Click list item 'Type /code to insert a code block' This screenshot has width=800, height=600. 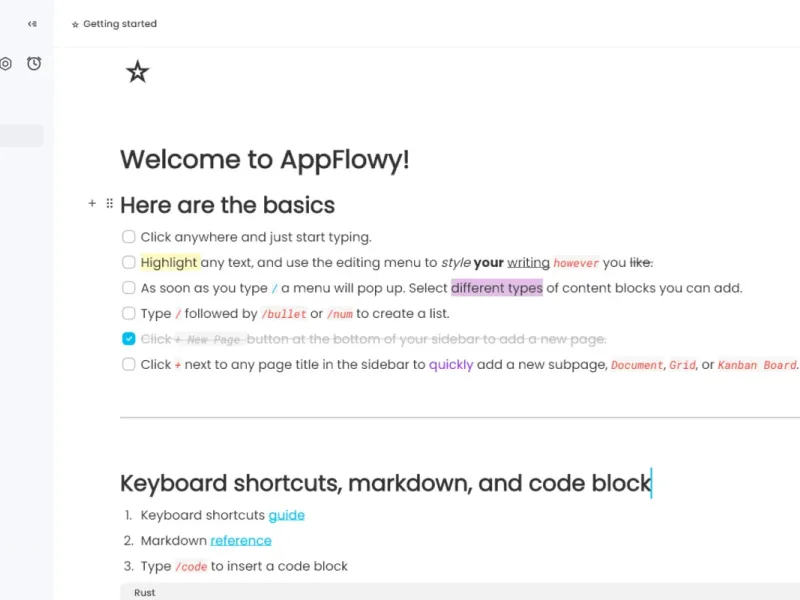pos(244,566)
